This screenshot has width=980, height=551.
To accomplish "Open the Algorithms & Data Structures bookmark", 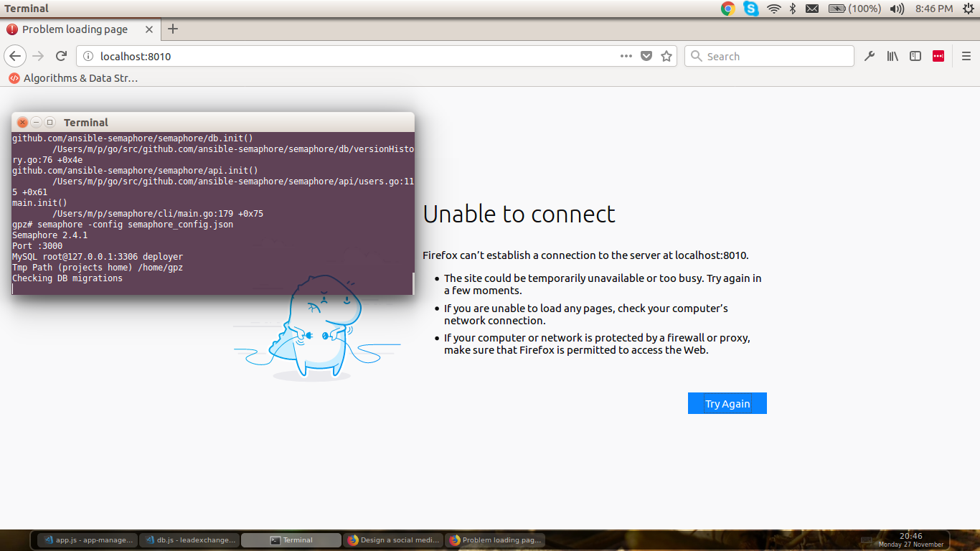I will click(x=79, y=78).
